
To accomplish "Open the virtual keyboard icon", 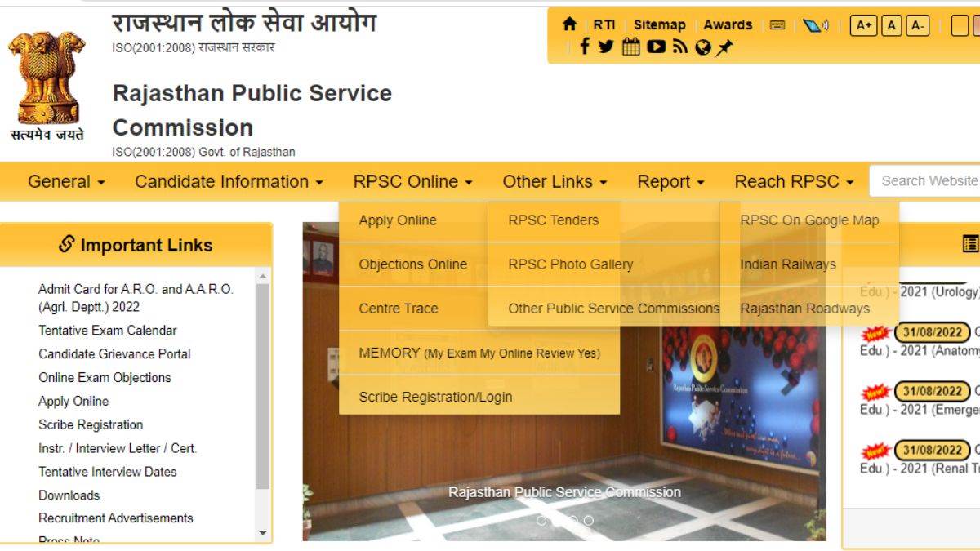I will tap(777, 24).
